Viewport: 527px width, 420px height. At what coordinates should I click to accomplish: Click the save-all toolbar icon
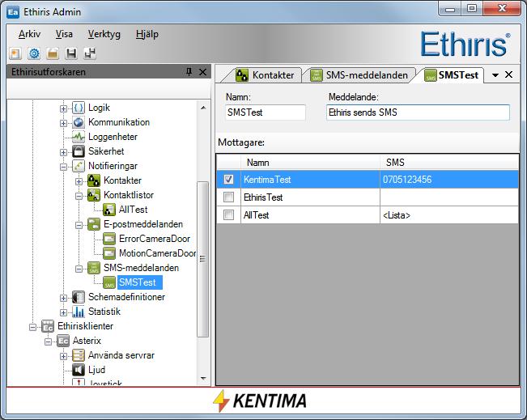point(90,53)
